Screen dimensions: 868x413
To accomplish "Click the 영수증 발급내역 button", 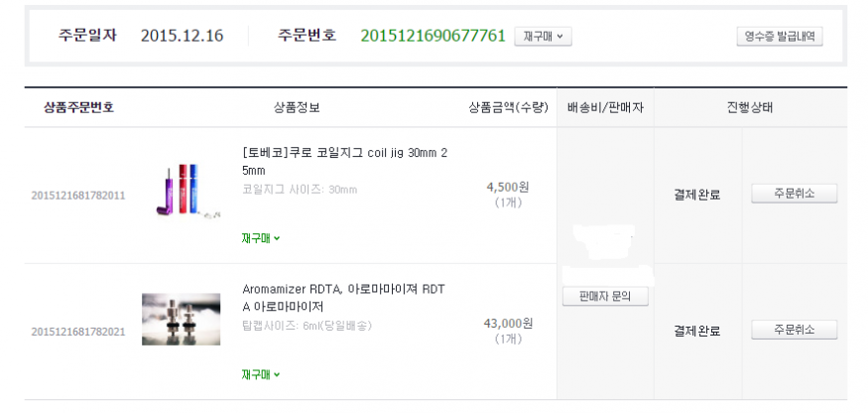I will click(x=780, y=37).
